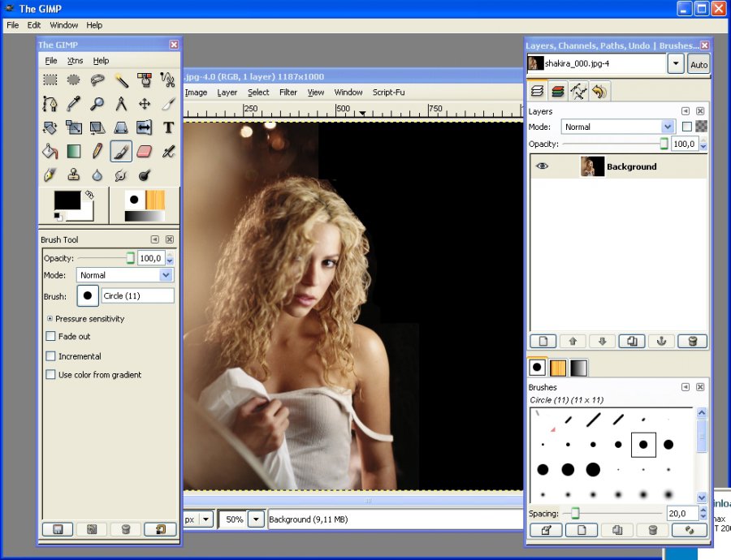Select the Move tool
The image size is (731, 560).
click(145, 104)
